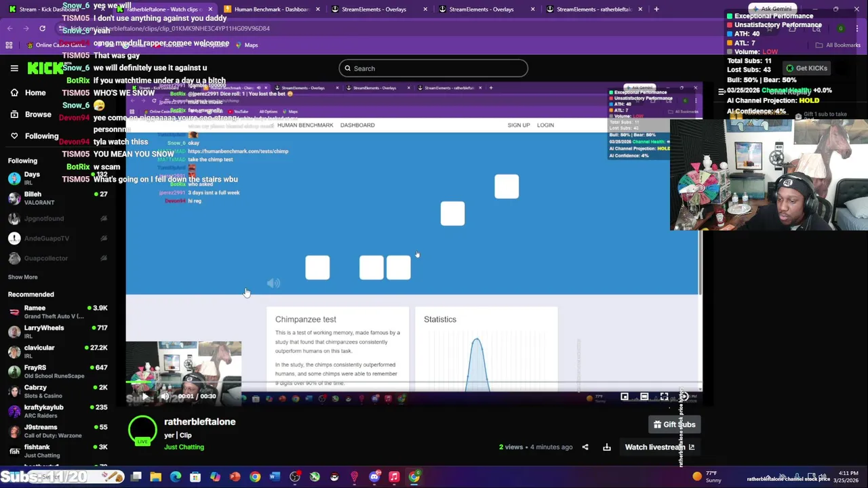This screenshot has width=868, height=488.
Task: Close the Human Benchmark browser tab
Action: (x=318, y=9)
